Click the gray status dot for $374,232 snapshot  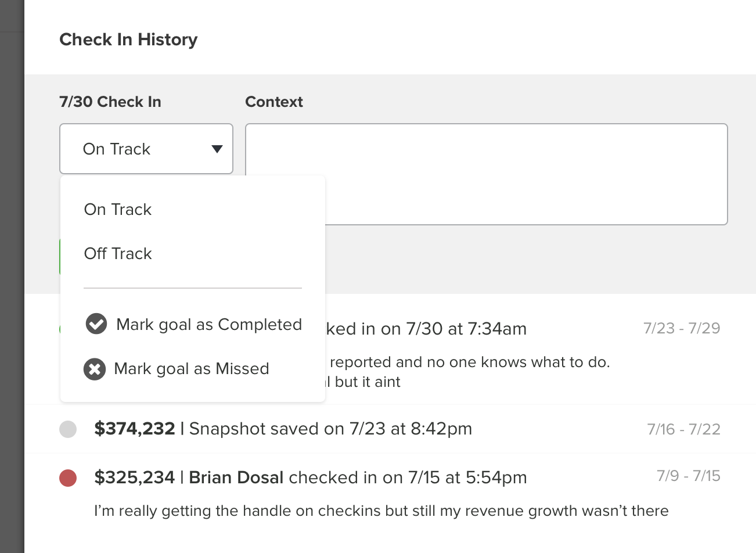(x=68, y=429)
